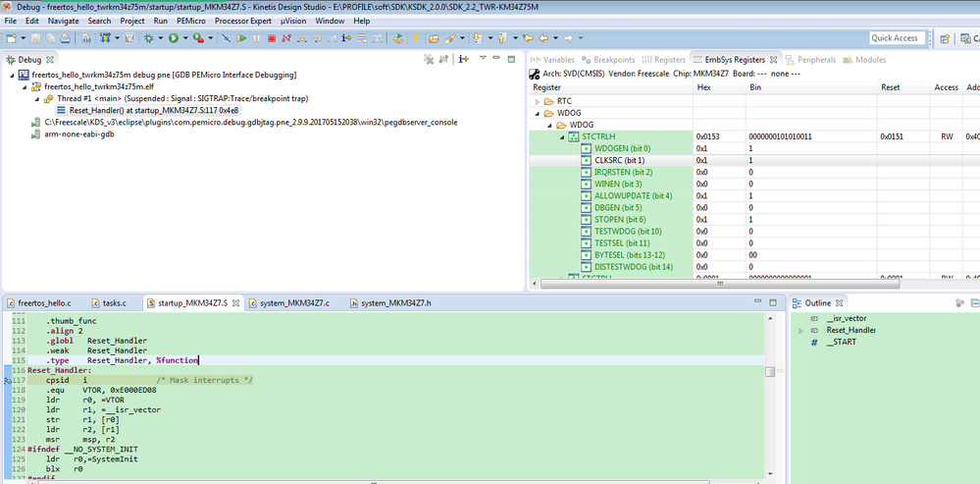Close the startup_MKM34Z7.S editor tab
This screenshot has height=484, width=980.
[x=236, y=303]
